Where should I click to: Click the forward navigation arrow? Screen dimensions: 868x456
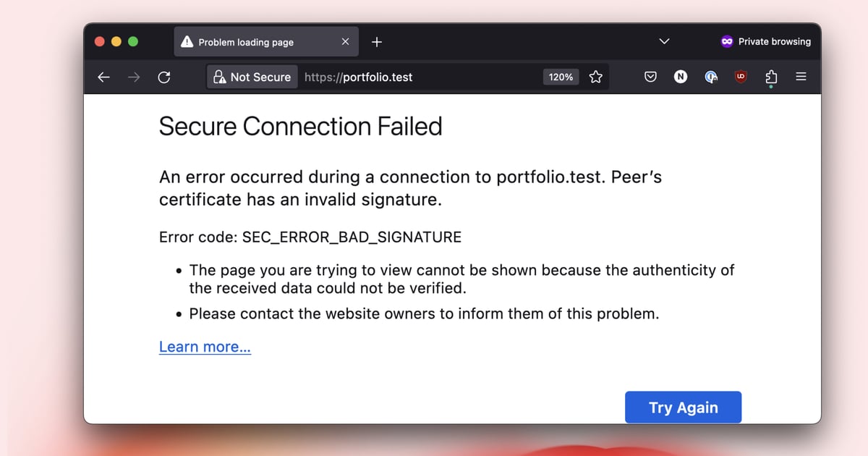(134, 77)
